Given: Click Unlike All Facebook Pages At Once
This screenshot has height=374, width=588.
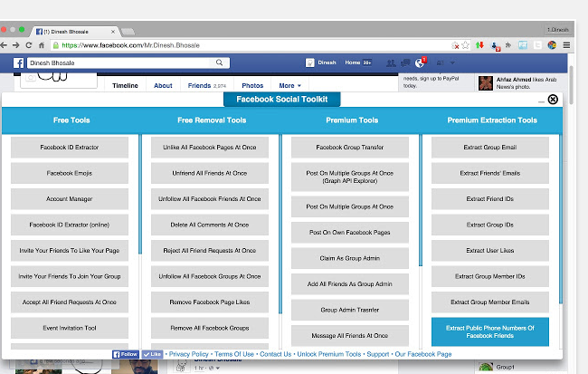Looking at the screenshot, I should click(x=210, y=148).
